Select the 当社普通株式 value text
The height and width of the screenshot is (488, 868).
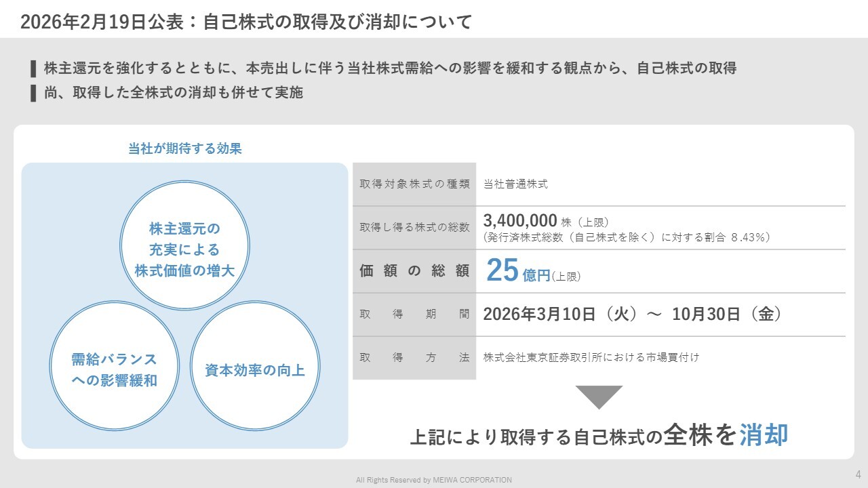tap(515, 184)
